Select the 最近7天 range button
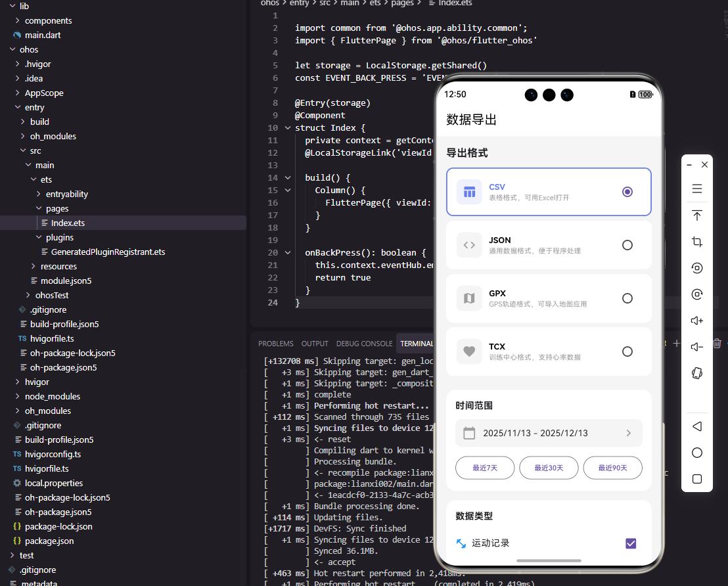 (x=485, y=468)
